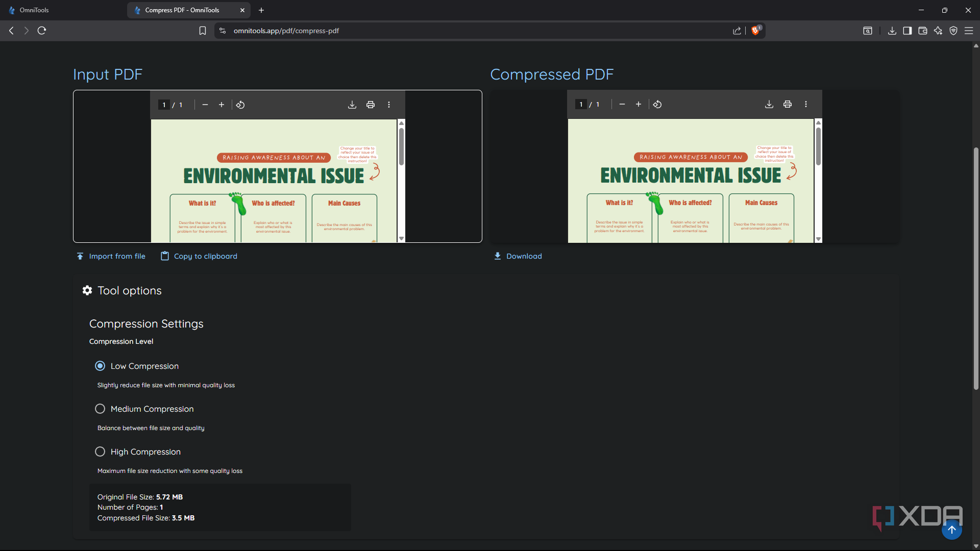Click the Input PDF page number field
Viewport: 980px width, 551px height.
click(x=164, y=105)
